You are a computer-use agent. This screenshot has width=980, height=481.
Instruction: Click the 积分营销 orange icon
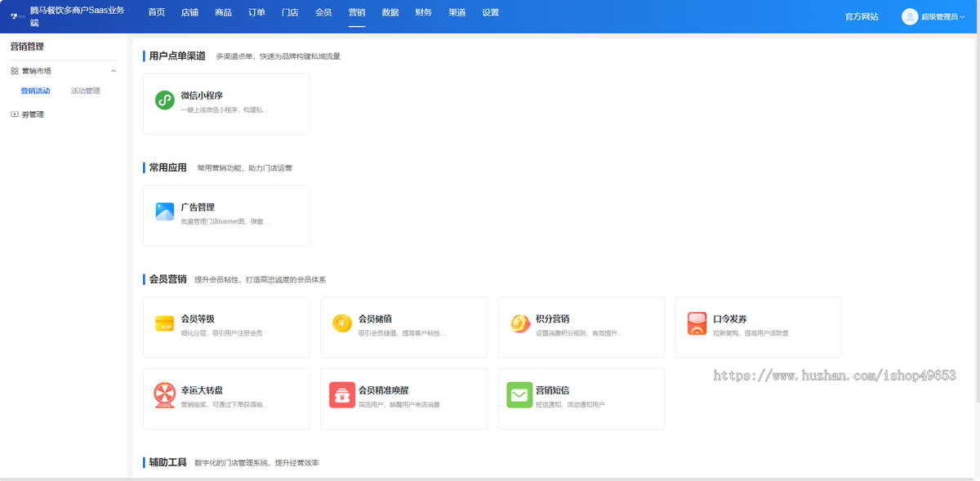519,323
